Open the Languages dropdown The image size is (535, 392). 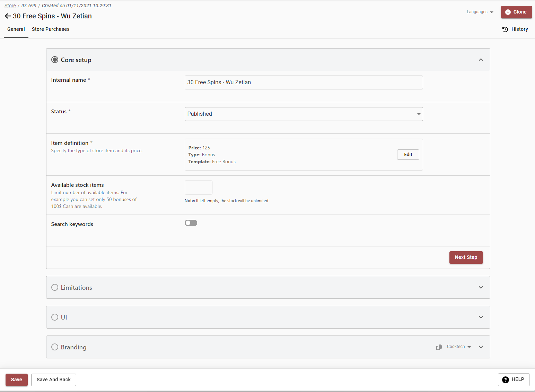pyautogui.click(x=480, y=12)
